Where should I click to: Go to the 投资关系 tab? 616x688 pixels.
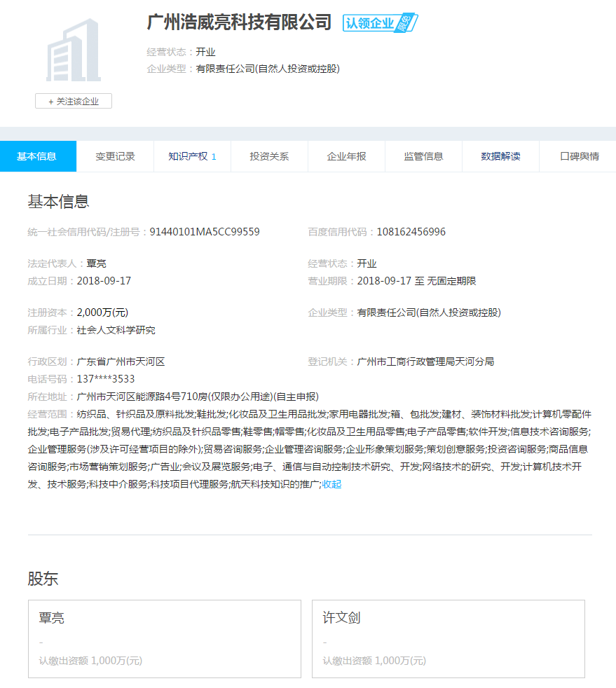click(269, 156)
